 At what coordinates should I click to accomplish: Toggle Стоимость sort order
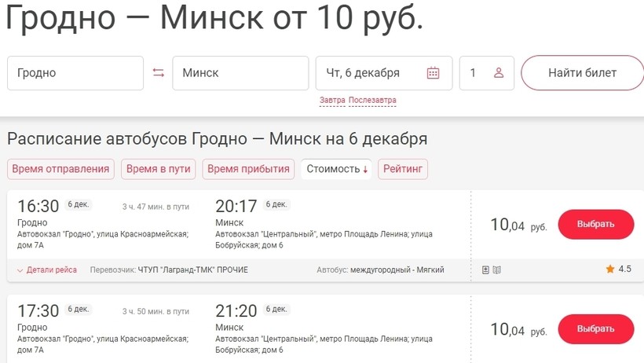coord(336,169)
